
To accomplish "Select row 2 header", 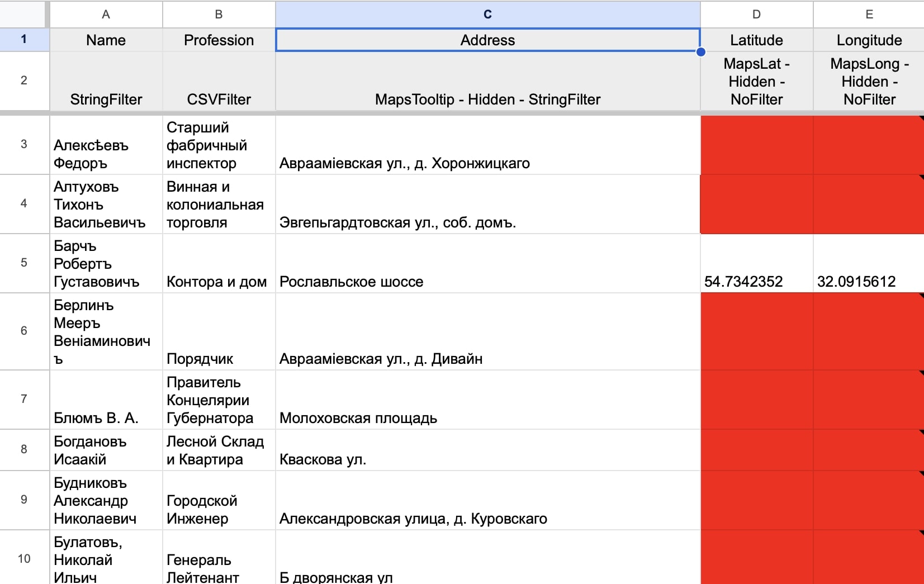I will coord(24,80).
